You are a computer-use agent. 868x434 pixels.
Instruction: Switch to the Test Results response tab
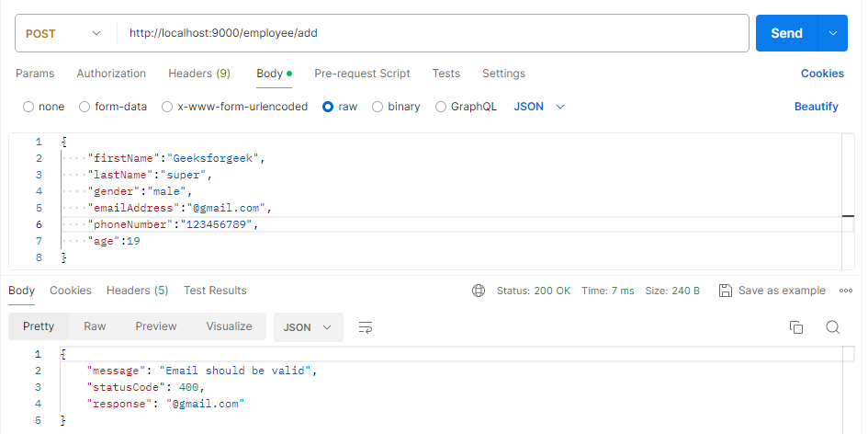click(x=215, y=291)
